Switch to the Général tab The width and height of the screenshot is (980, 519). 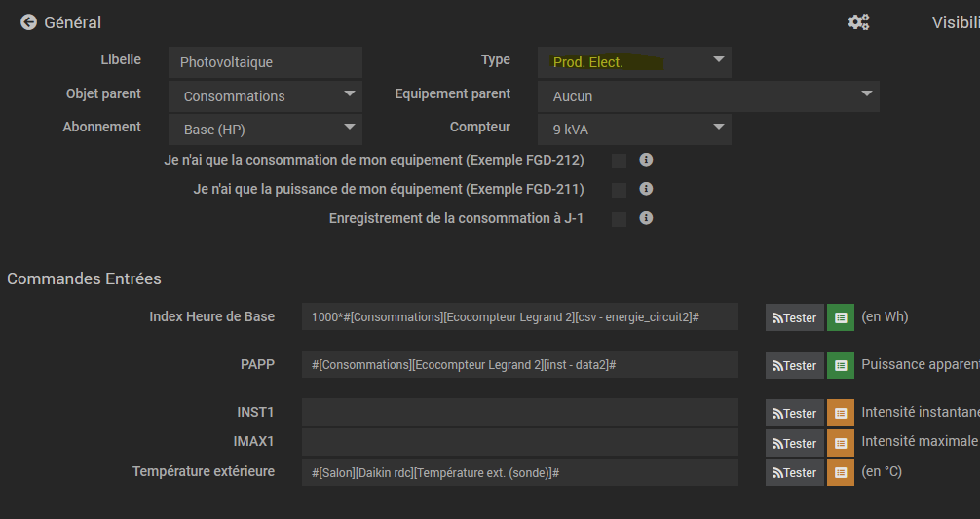[x=73, y=22]
